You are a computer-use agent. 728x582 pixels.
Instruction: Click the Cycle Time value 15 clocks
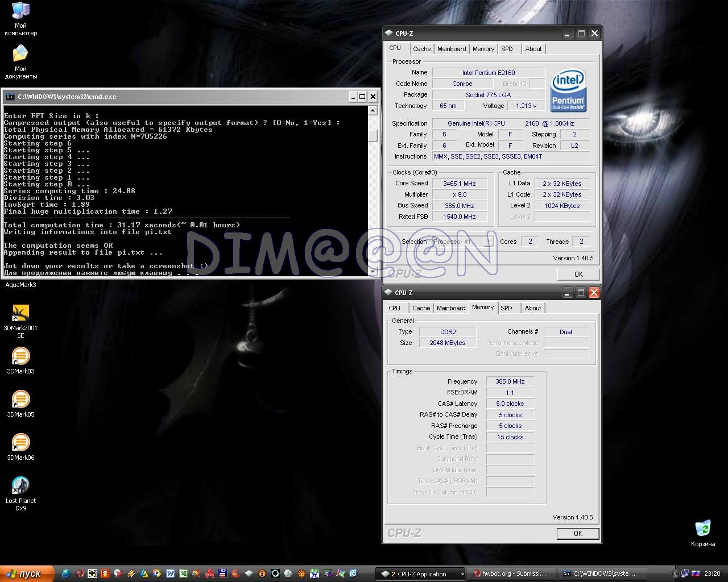click(x=510, y=437)
